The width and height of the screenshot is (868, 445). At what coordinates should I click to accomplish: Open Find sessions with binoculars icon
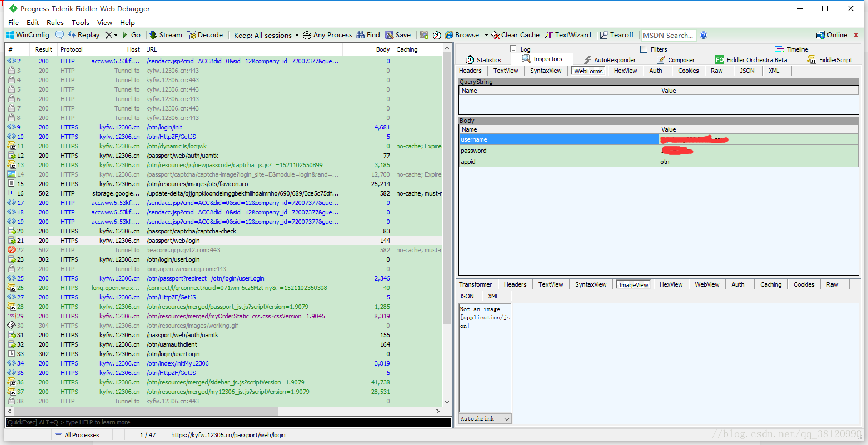368,35
